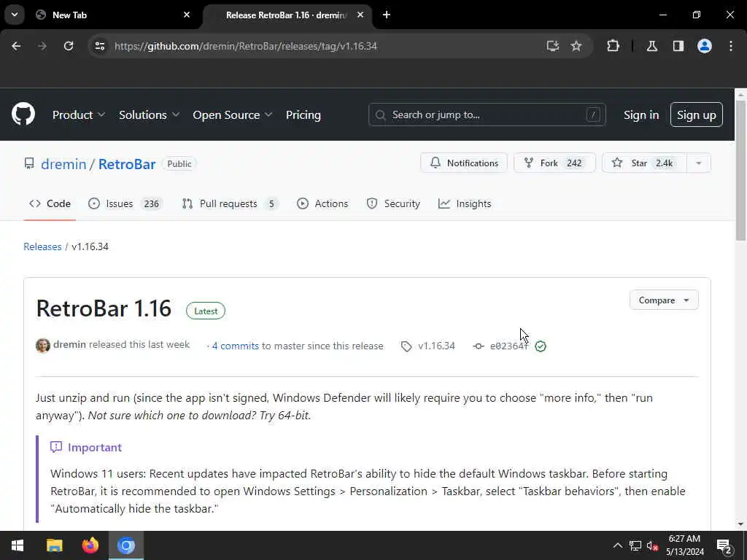The image size is (747, 560).
Task: Click the GitHub logo icon
Action: [x=23, y=114]
